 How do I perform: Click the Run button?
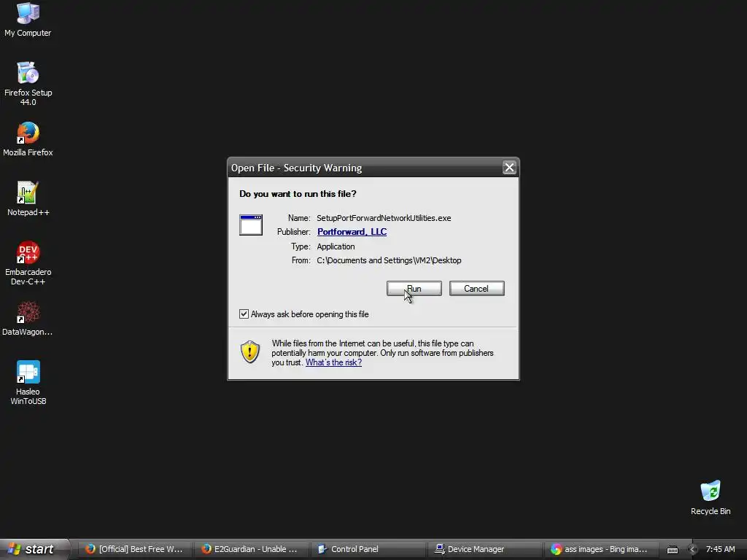pos(414,289)
